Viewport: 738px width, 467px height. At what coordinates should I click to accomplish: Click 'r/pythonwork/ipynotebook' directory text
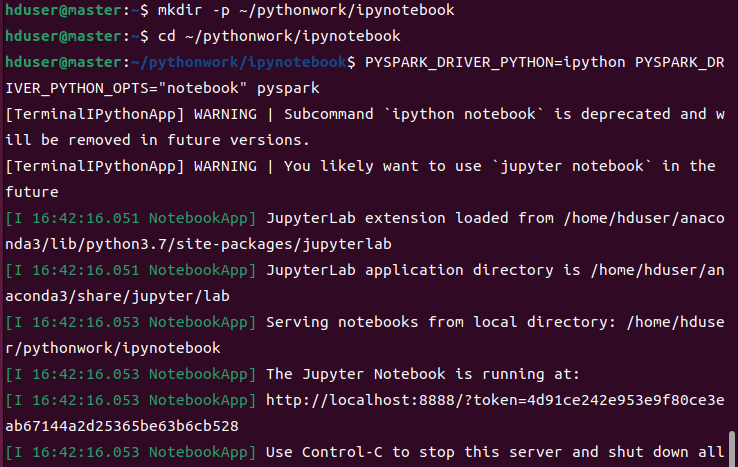113,348
